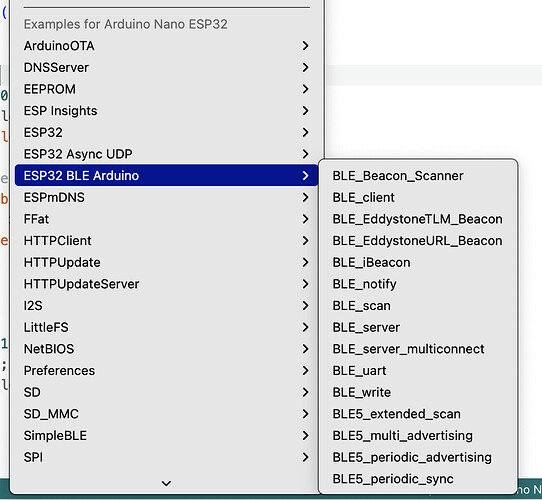
Task: Open the BLE_iBeacon example sketch
Action: [418, 262]
